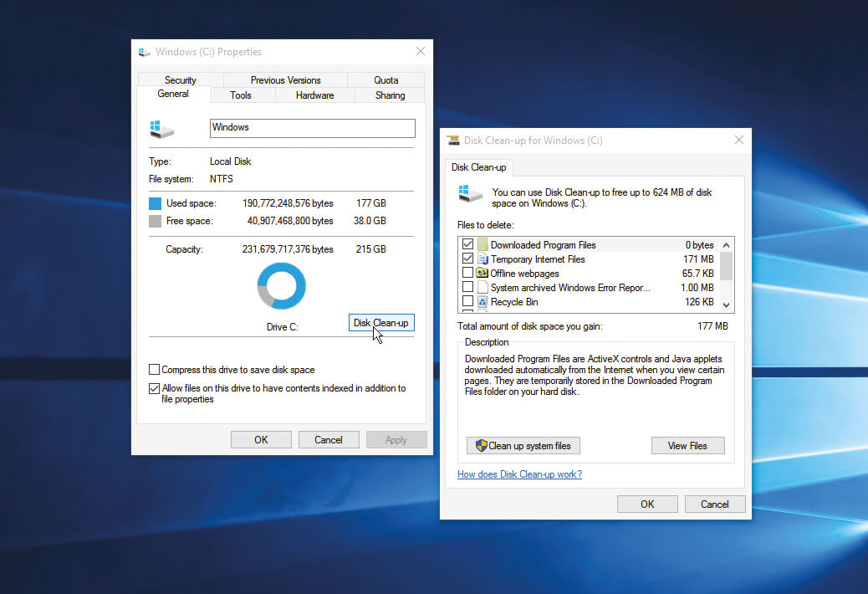Click the Offline webpages globe icon
The image size is (868, 594).
click(x=482, y=274)
